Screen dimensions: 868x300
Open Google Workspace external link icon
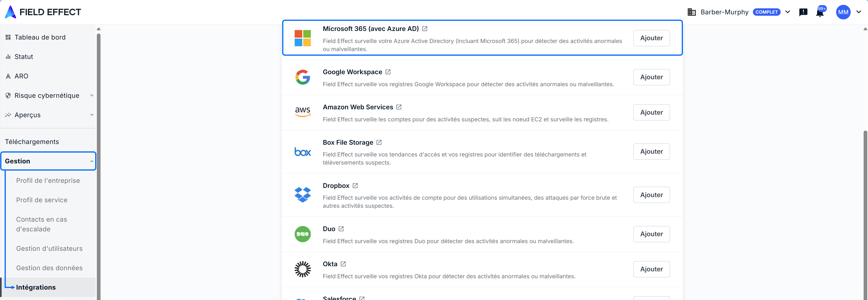pos(388,72)
